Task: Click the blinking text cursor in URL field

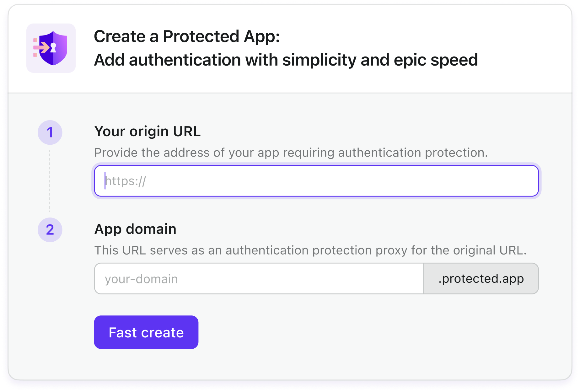Action: [105, 181]
